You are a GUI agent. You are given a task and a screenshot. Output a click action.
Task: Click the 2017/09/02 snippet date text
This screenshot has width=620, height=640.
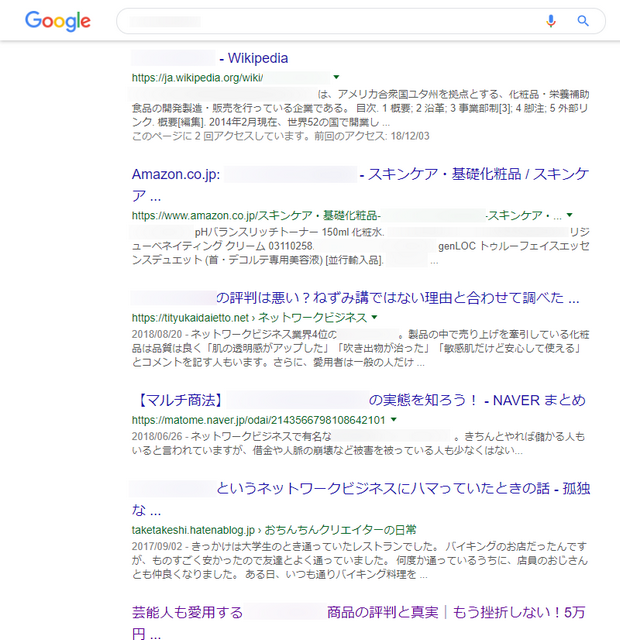(x=157, y=546)
